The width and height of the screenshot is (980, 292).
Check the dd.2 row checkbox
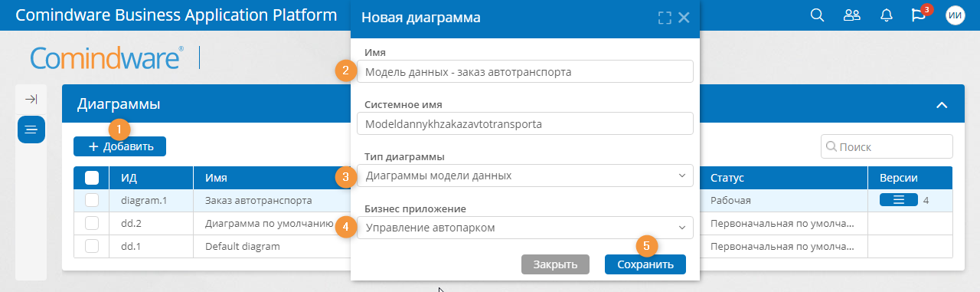click(x=92, y=223)
